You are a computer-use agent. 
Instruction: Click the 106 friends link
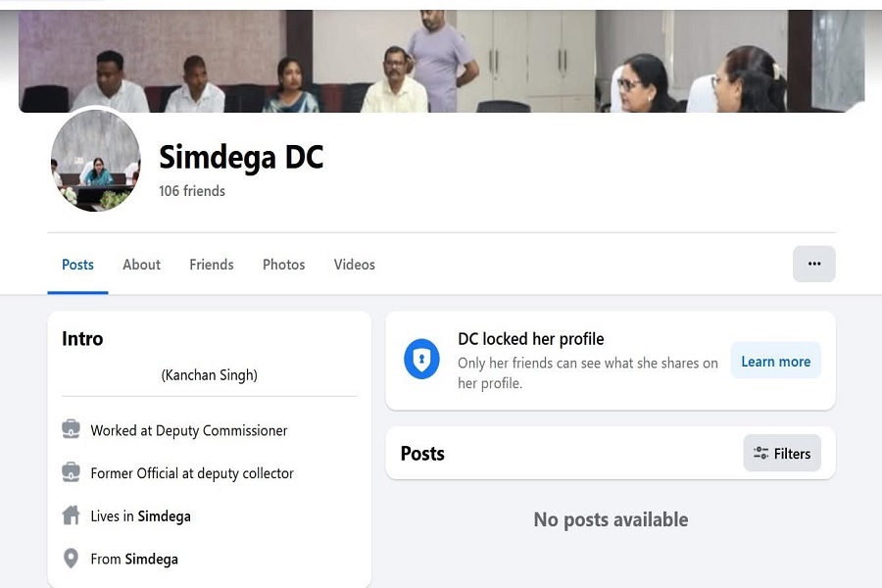192,191
